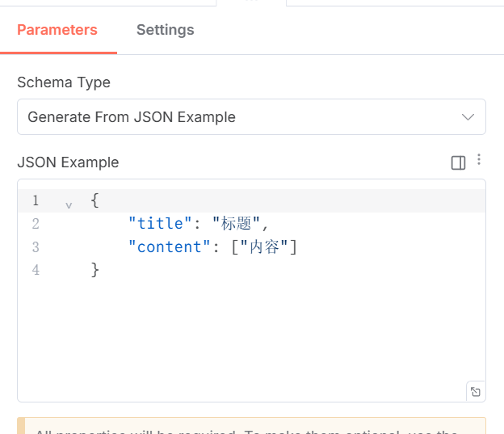504x434 pixels.
Task: Click line number 3 in the gutter
Action: point(36,246)
